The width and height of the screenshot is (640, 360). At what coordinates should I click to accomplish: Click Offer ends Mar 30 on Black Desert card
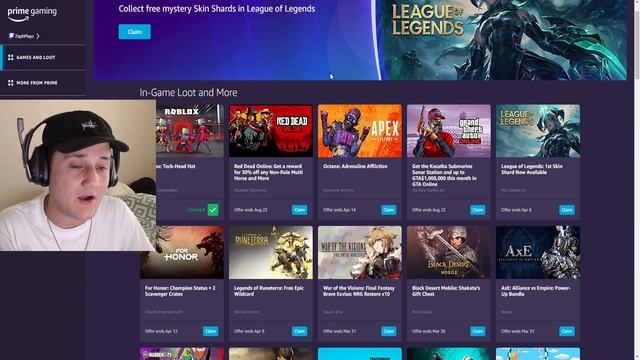point(429,331)
